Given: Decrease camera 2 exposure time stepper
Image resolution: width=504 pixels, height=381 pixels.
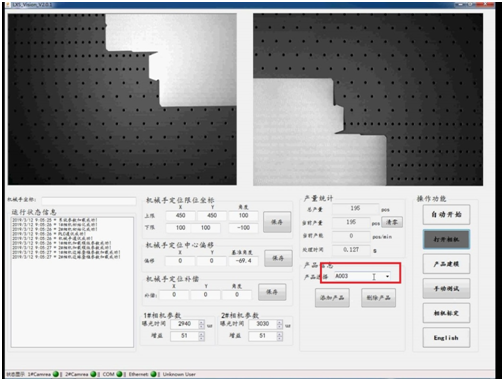Looking at the screenshot, I should pyautogui.click(x=279, y=326).
